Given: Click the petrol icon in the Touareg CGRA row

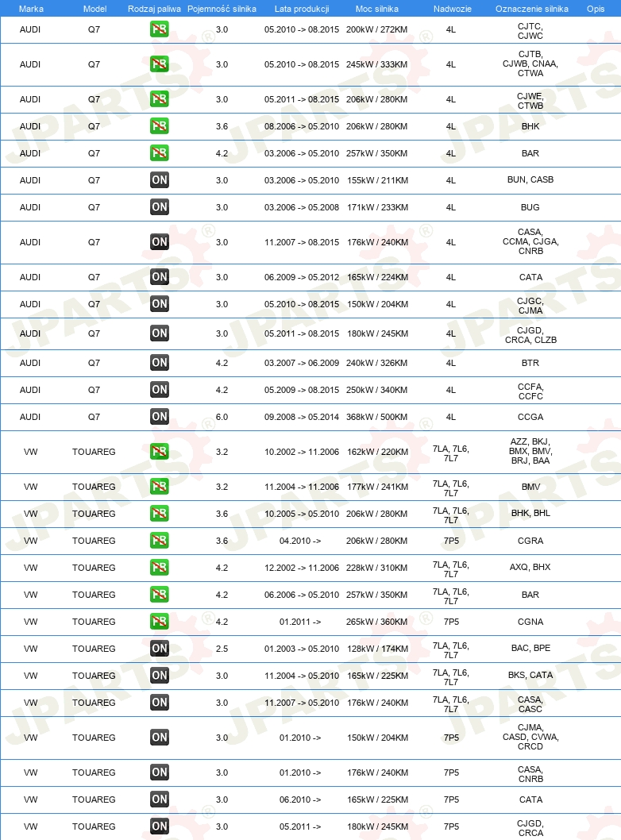Looking at the screenshot, I should (159, 541).
